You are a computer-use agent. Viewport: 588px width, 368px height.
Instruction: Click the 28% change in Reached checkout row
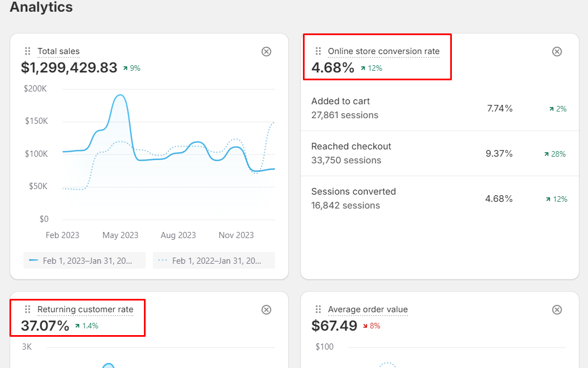coord(555,154)
